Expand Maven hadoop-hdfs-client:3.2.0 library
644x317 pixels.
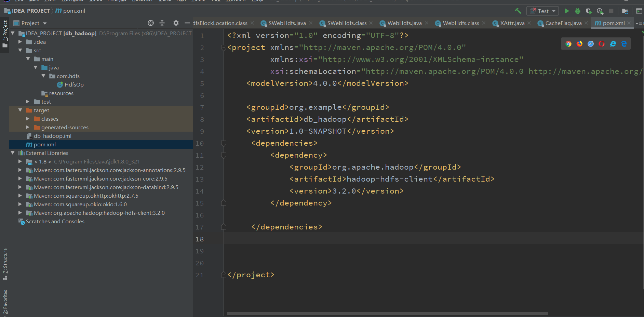(20, 213)
